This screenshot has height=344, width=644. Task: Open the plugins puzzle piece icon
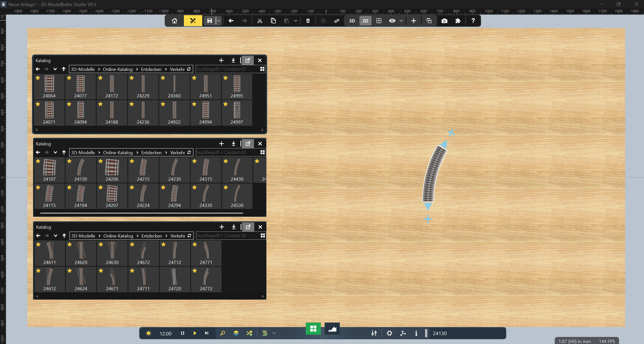pos(458,21)
